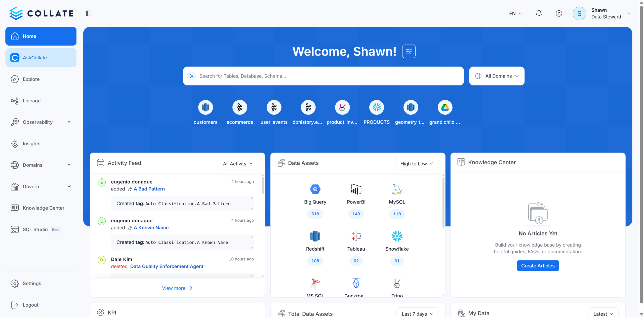
Task: Open the All Domains dropdown
Action: tap(497, 76)
